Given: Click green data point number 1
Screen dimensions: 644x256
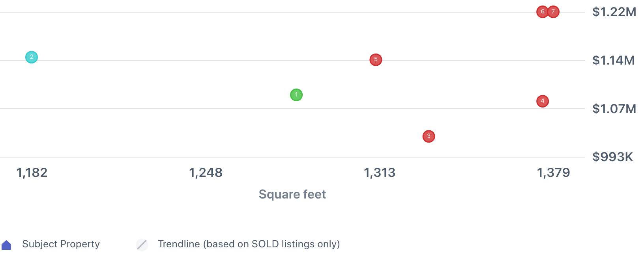Looking at the screenshot, I should point(296,95).
